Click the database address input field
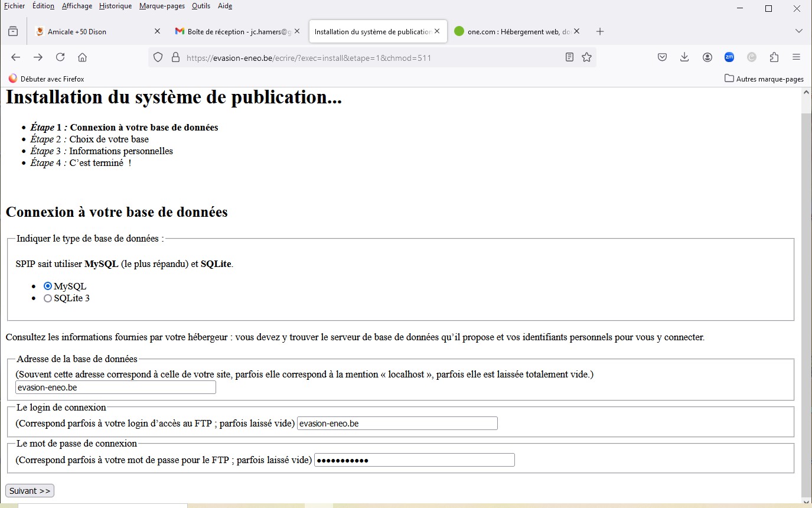 pos(116,387)
